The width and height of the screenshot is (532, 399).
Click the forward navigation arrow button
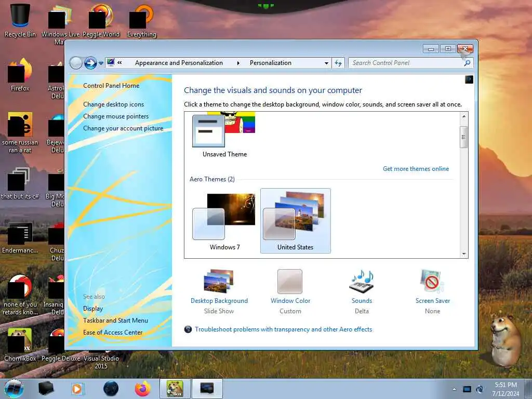90,63
